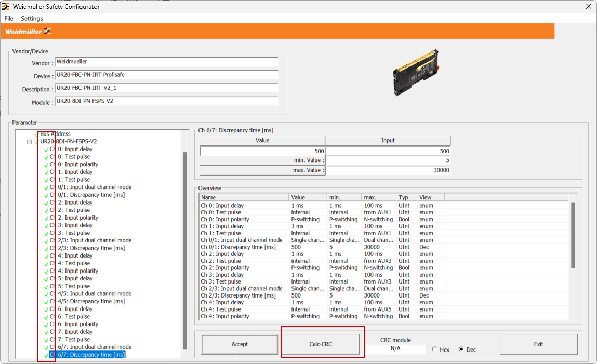Click the Module input field
This screenshot has width=597, height=364.
(167, 101)
